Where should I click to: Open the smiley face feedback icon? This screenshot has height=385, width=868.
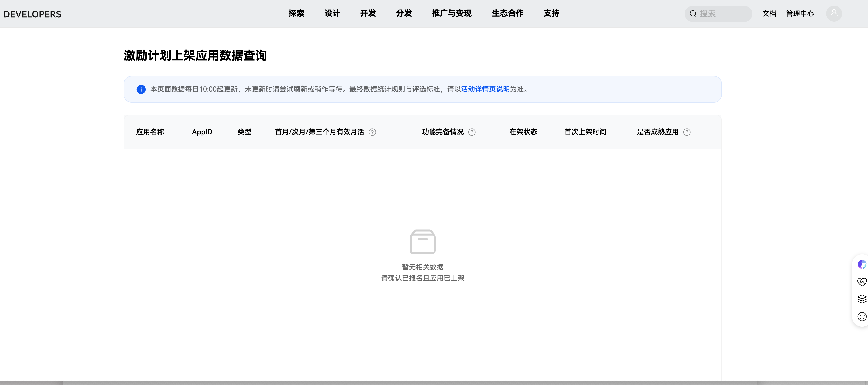tap(862, 317)
